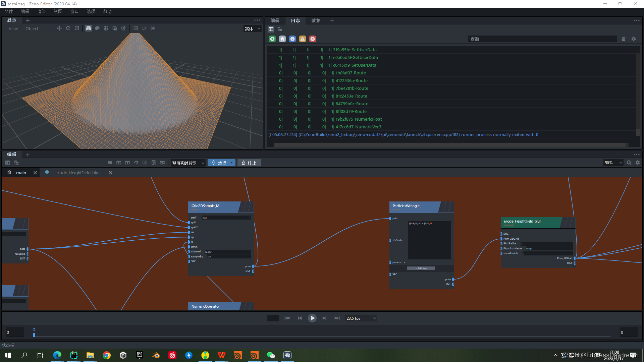The width and height of the screenshot is (644, 362).
Task: Toggle the yellow warning log filter
Action: (x=303, y=39)
